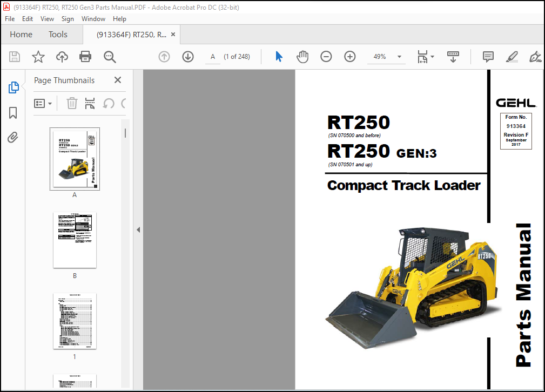This screenshot has width=545, height=392.
Task: Zoom in with the plus button
Action: pos(349,57)
